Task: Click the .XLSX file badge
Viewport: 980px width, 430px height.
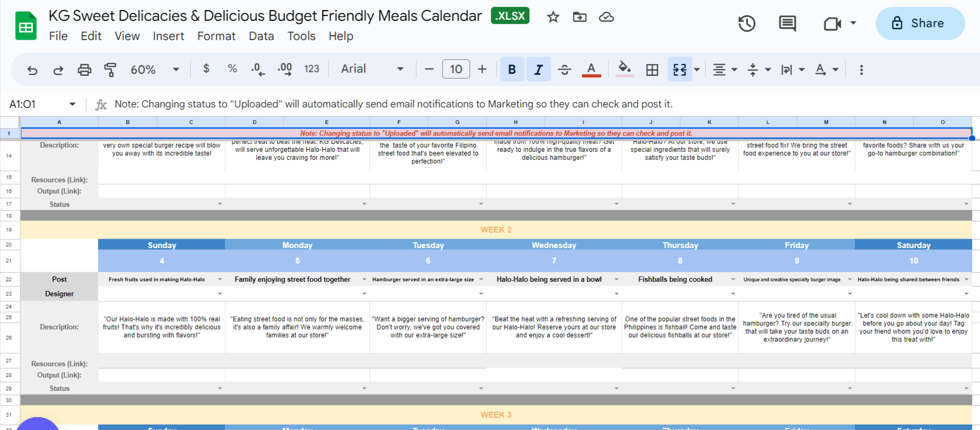Action: point(510,16)
